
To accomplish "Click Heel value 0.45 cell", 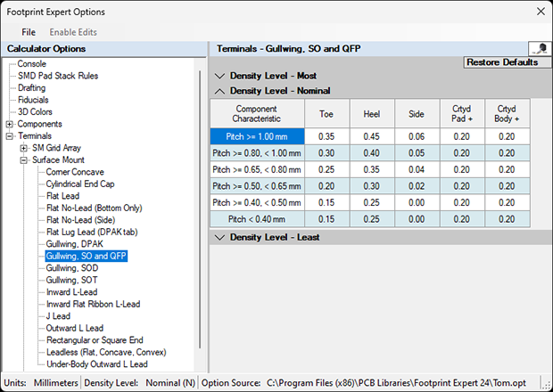I will pos(372,136).
